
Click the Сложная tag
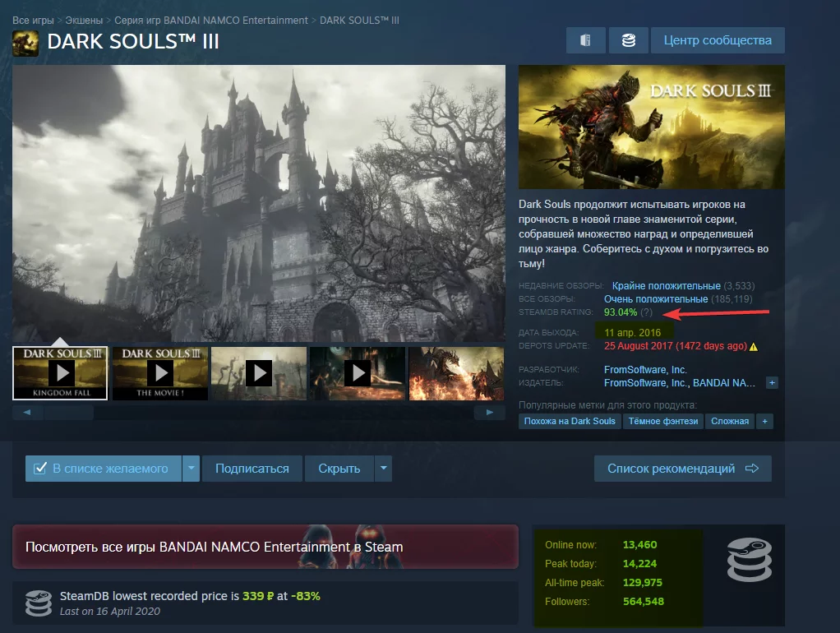pyautogui.click(x=730, y=421)
